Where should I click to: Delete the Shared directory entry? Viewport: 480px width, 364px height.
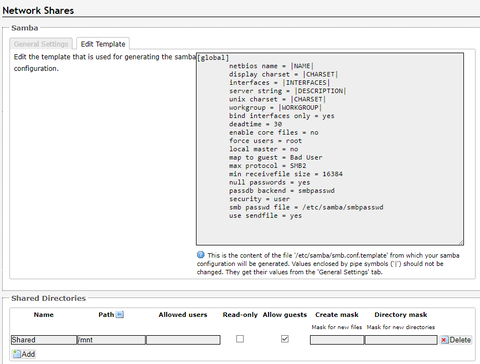click(456, 340)
